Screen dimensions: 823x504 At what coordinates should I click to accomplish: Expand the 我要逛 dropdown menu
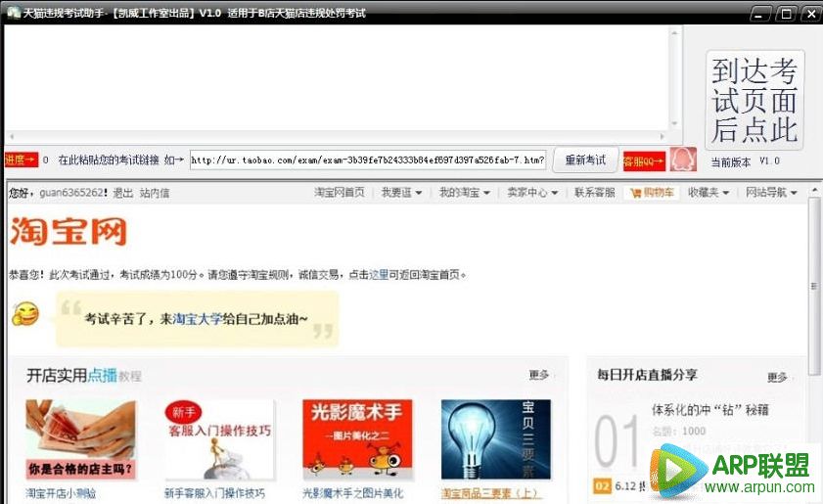[x=401, y=193]
